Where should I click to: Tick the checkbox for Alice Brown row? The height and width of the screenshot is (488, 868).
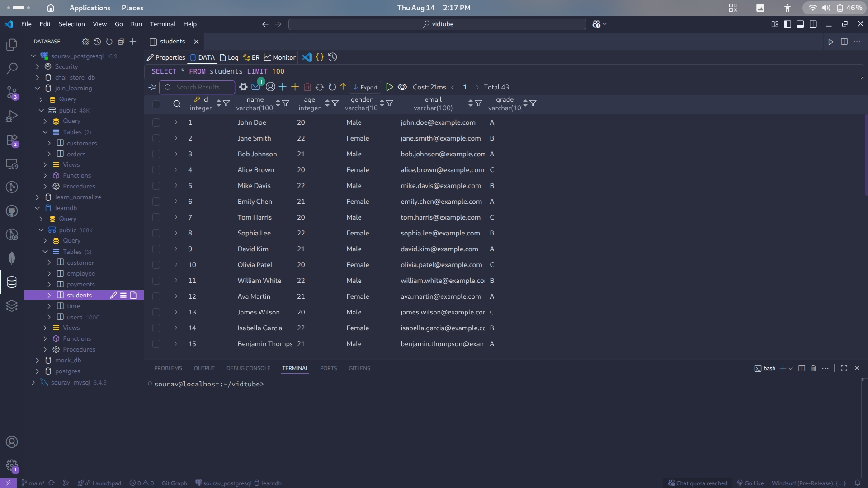(x=156, y=170)
